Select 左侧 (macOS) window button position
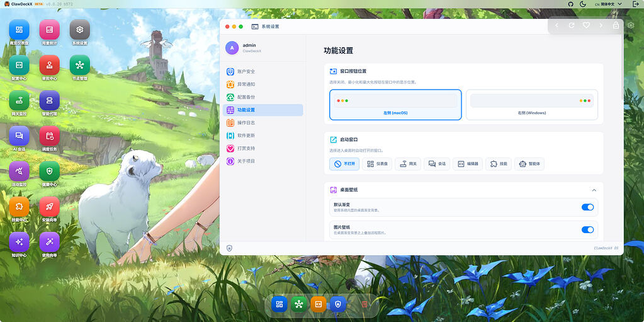Image resolution: width=644 pixels, height=322 pixels. coord(395,105)
